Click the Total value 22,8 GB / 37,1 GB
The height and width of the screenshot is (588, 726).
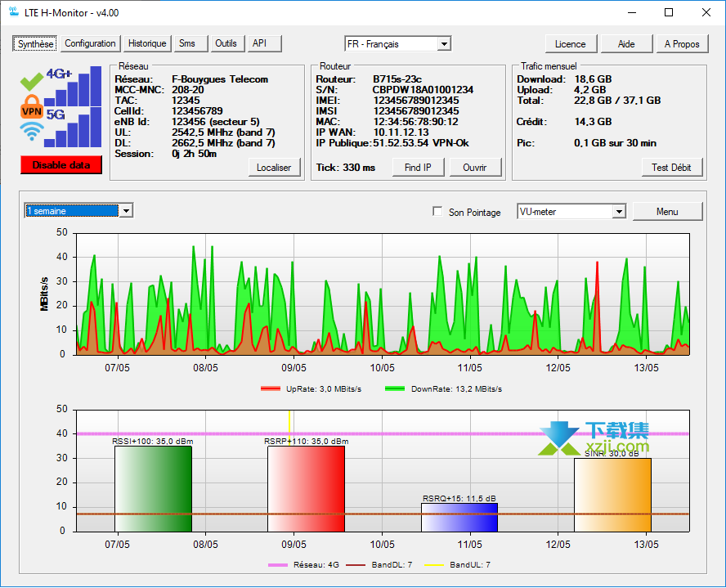click(x=617, y=101)
